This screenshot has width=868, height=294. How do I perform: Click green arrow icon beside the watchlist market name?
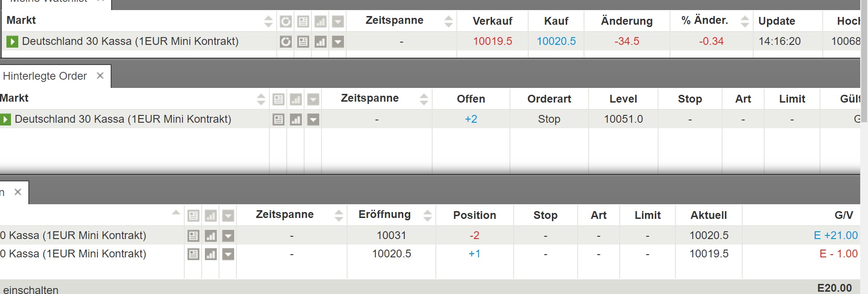click(12, 42)
